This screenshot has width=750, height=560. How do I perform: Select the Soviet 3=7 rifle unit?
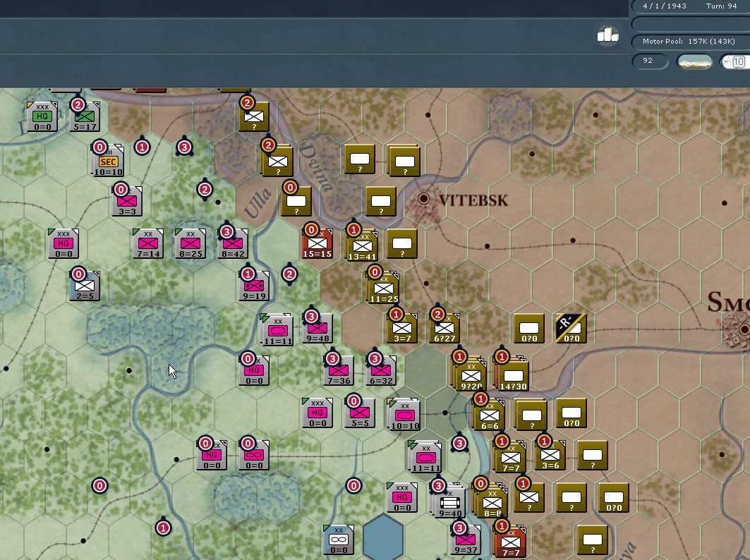pyautogui.click(x=402, y=329)
